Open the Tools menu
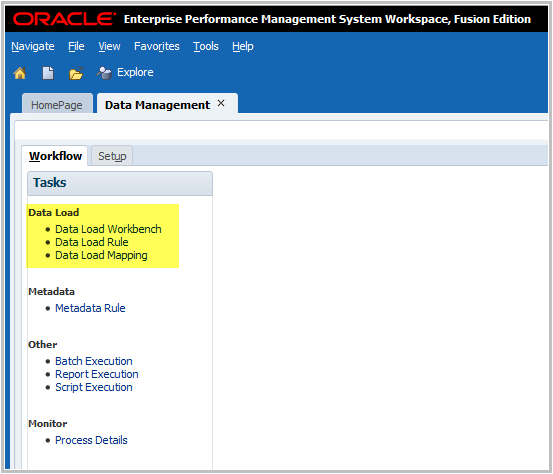 pos(206,46)
